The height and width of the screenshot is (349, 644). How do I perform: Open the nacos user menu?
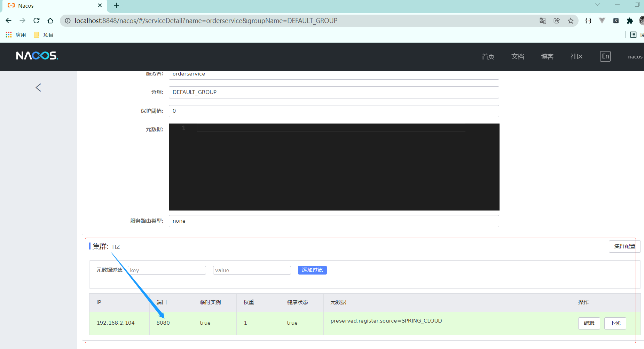[635, 57]
